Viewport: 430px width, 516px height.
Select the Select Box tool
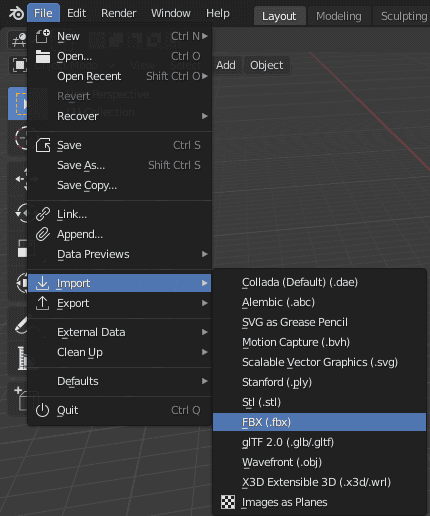point(18,104)
